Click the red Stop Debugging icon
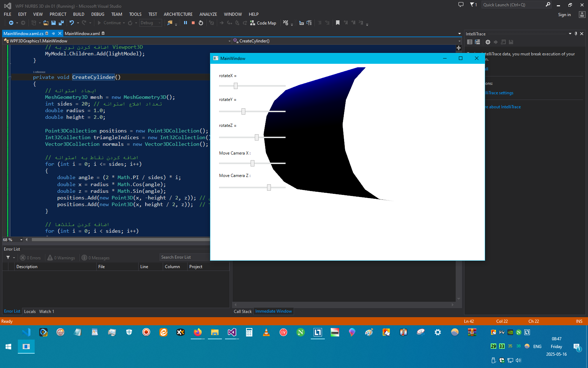The width and height of the screenshot is (588, 368). click(193, 23)
